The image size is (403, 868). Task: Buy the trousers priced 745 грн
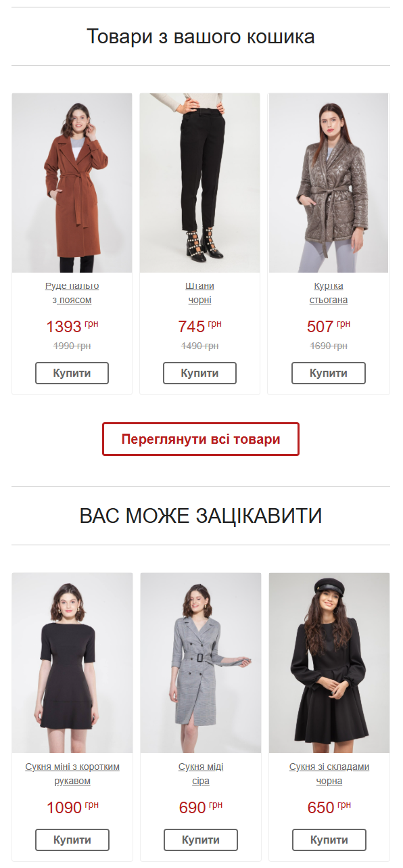(200, 373)
